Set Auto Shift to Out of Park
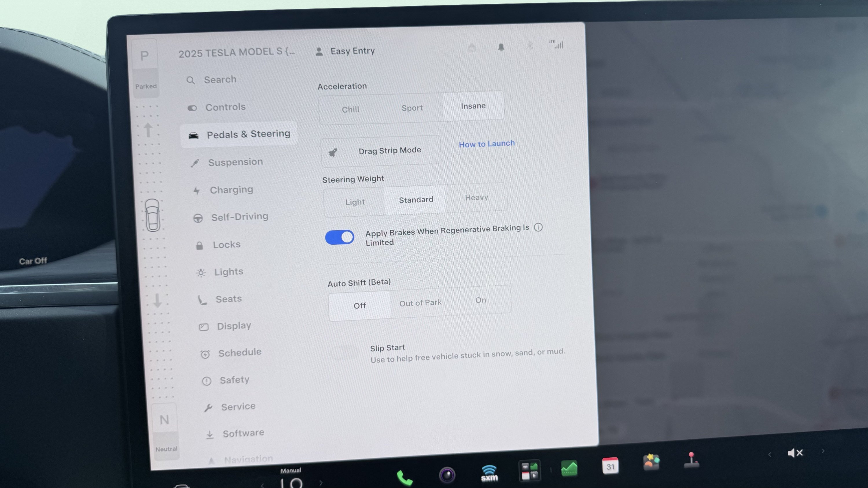This screenshot has width=868, height=488. click(x=420, y=303)
